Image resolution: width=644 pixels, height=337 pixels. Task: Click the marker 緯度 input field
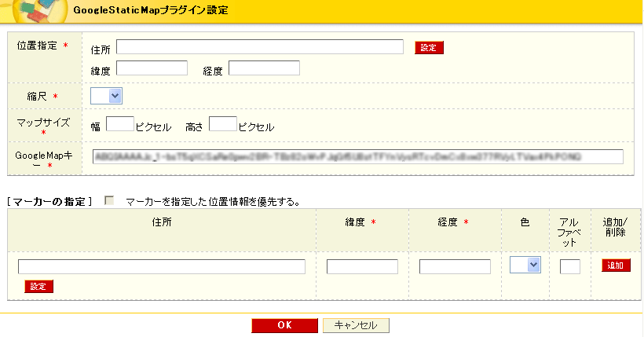pyautogui.click(x=362, y=266)
